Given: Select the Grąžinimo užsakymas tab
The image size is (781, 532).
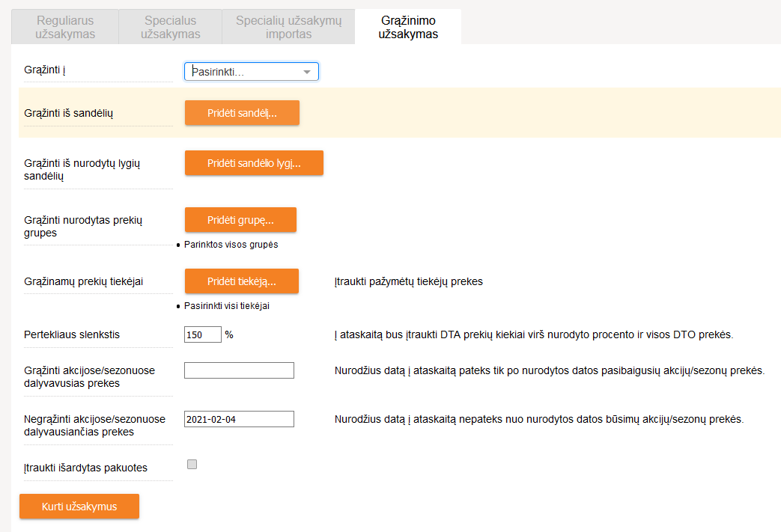Looking at the screenshot, I should pyautogui.click(x=408, y=27).
